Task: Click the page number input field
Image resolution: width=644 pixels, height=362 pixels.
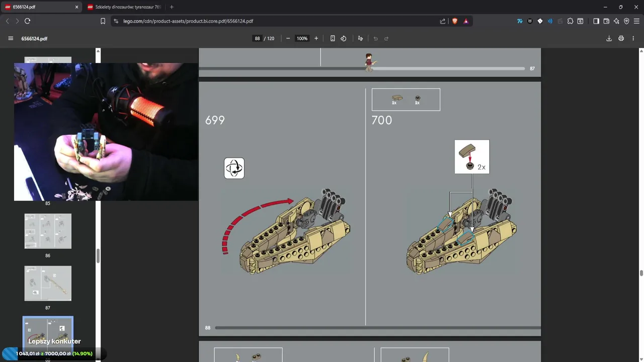Action: (x=257, y=38)
